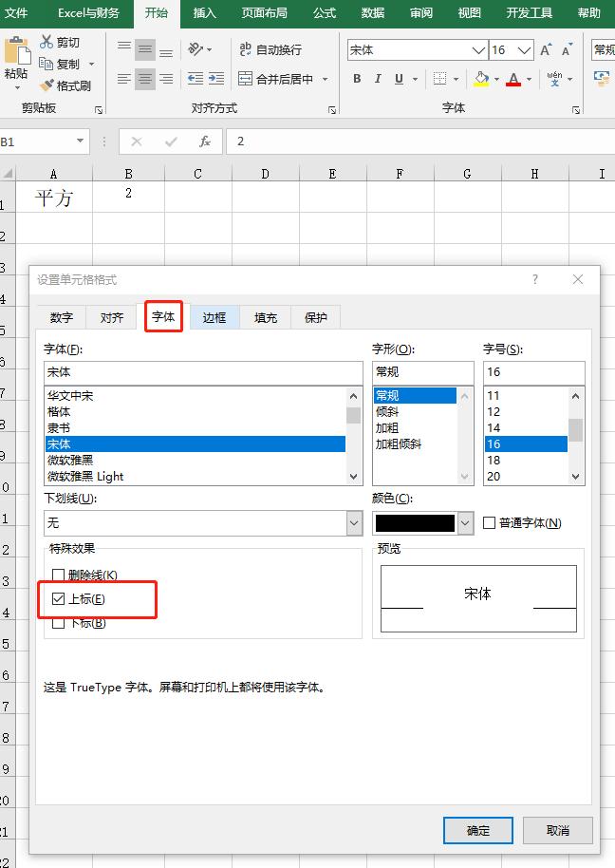Open merge and center options arrow
This screenshot has height=868, width=615.
326,79
